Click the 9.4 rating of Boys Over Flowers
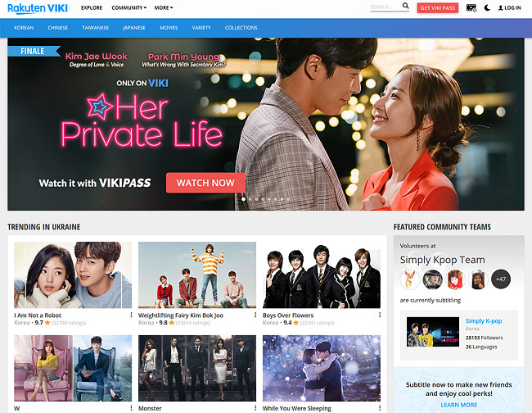This screenshot has height=413, width=532. tap(288, 323)
